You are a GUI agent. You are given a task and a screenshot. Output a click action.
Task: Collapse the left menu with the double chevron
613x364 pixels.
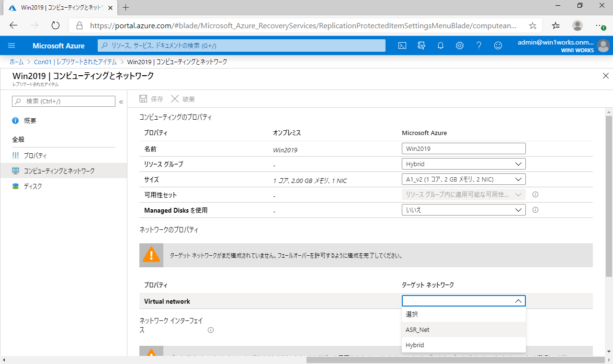(121, 102)
